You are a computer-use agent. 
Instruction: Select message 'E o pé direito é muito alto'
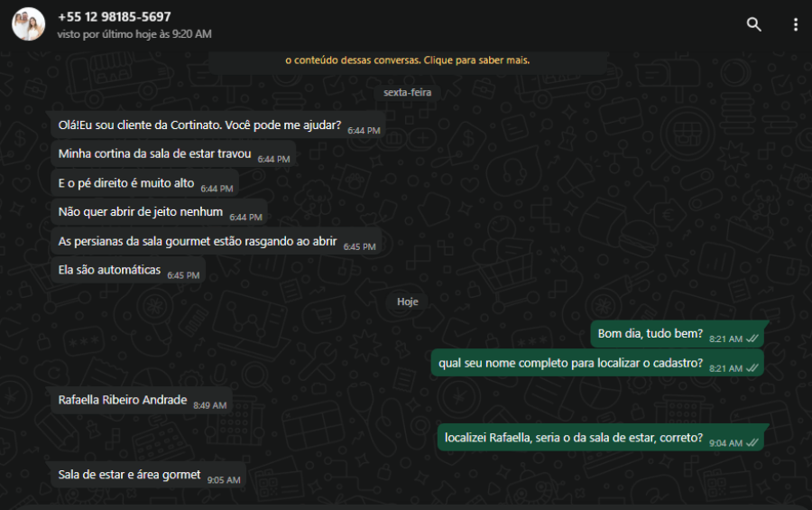click(x=145, y=183)
